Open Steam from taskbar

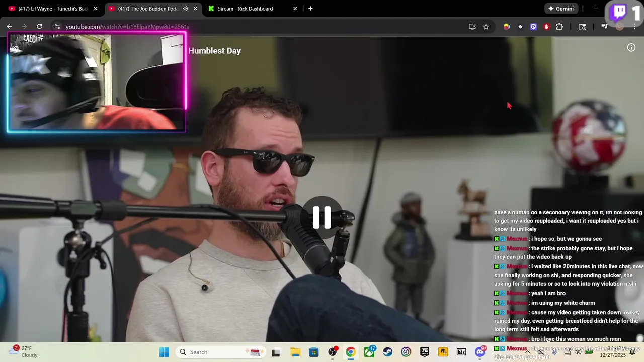[388, 352]
